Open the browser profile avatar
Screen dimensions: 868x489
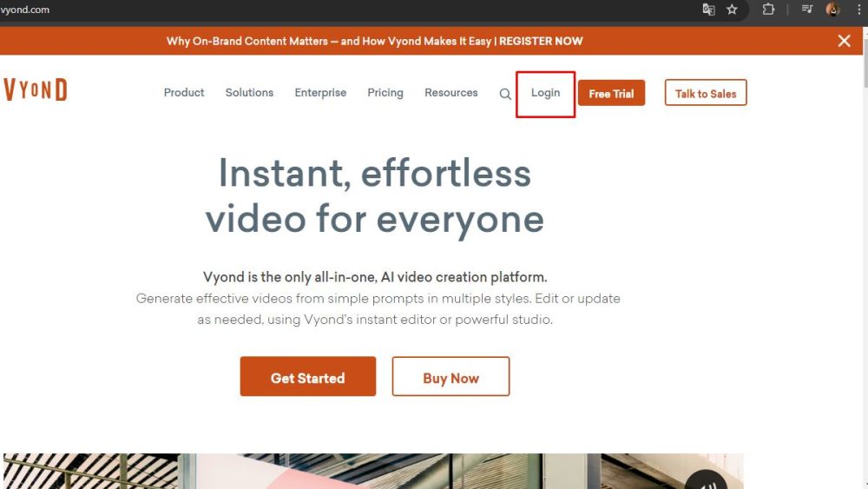(832, 9)
